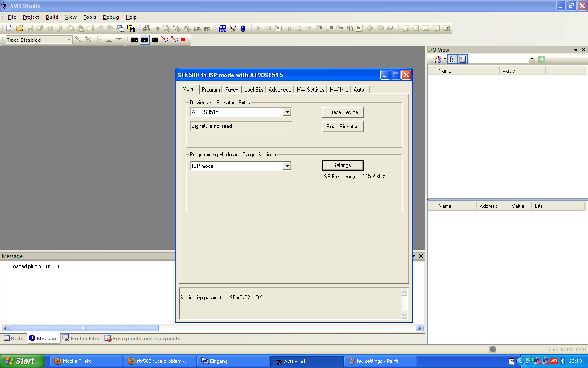Switch to hw settings - Paint taskbar item
This screenshot has height=368, width=588.
(x=380, y=361)
